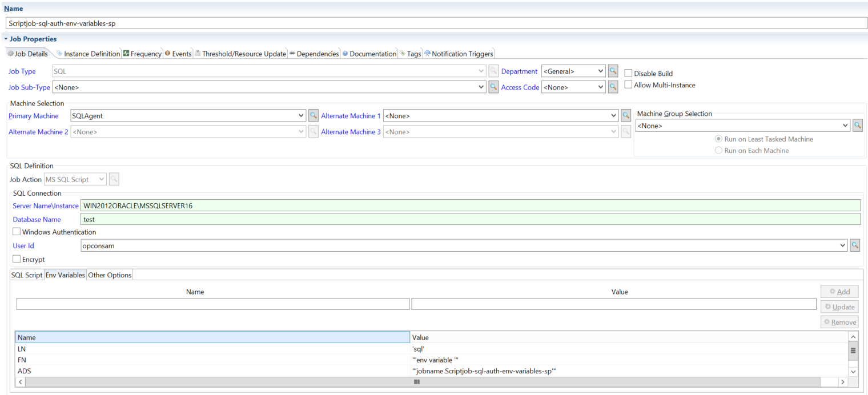Click the Server Name\Instance link label
Screen dimensions: 868x395
tap(46, 205)
